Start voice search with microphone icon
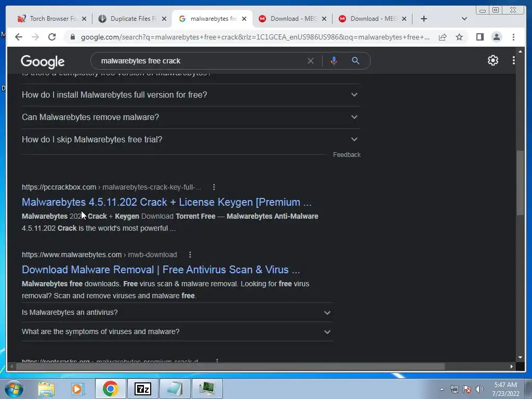532x399 pixels. tap(334, 61)
